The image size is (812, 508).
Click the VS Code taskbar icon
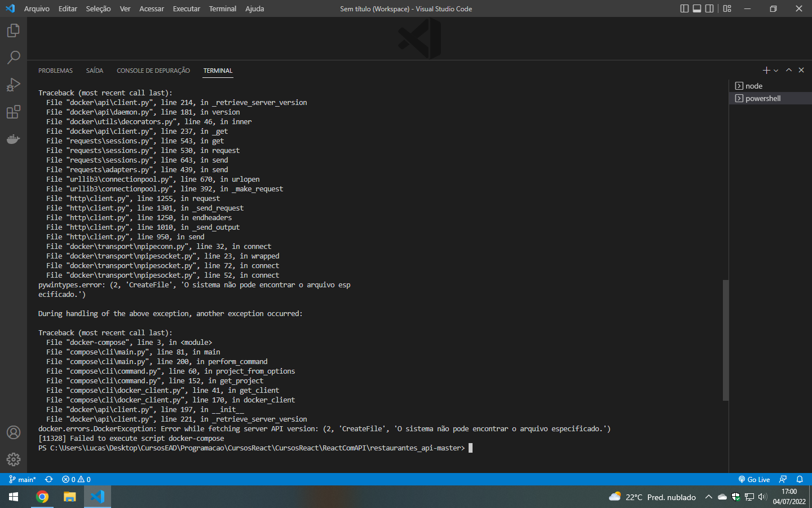click(98, 497)
